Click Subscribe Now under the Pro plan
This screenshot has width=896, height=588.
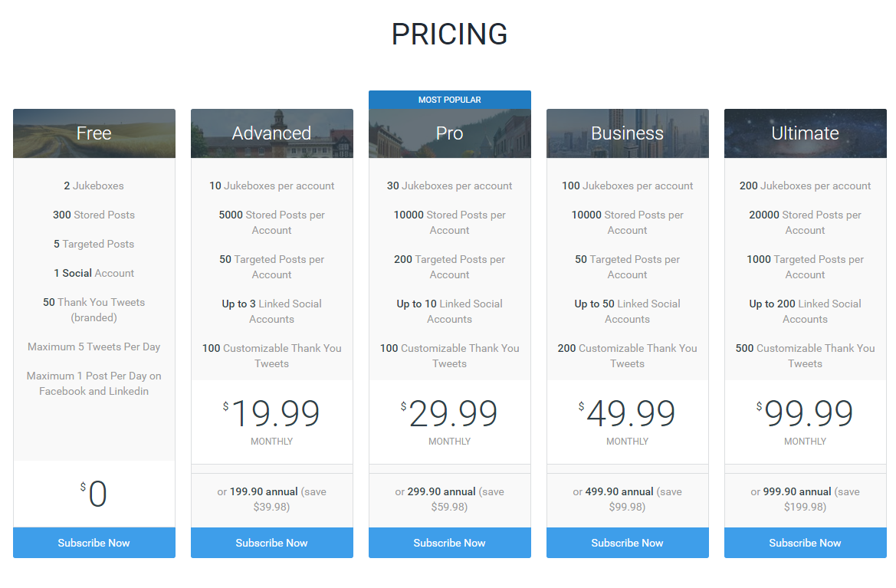tap(449, 542)
